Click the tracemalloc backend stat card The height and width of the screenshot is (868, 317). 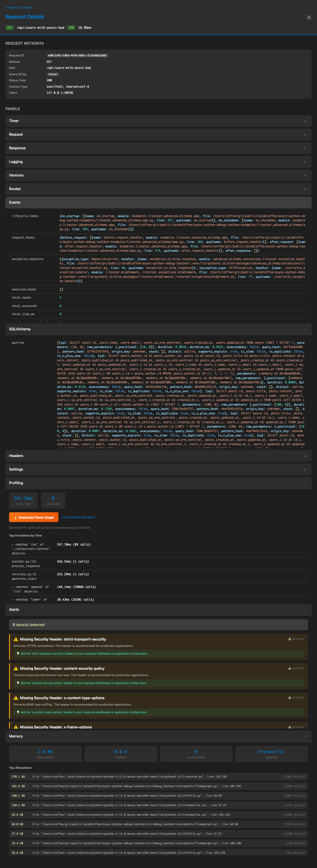pos(271,754)
